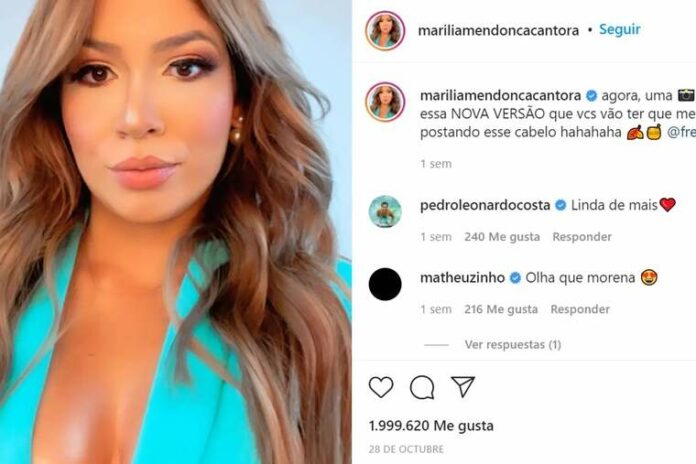This screenshot has width=696, height=464.
Task: Click the post photo of the woman
Action: (176, 232)
